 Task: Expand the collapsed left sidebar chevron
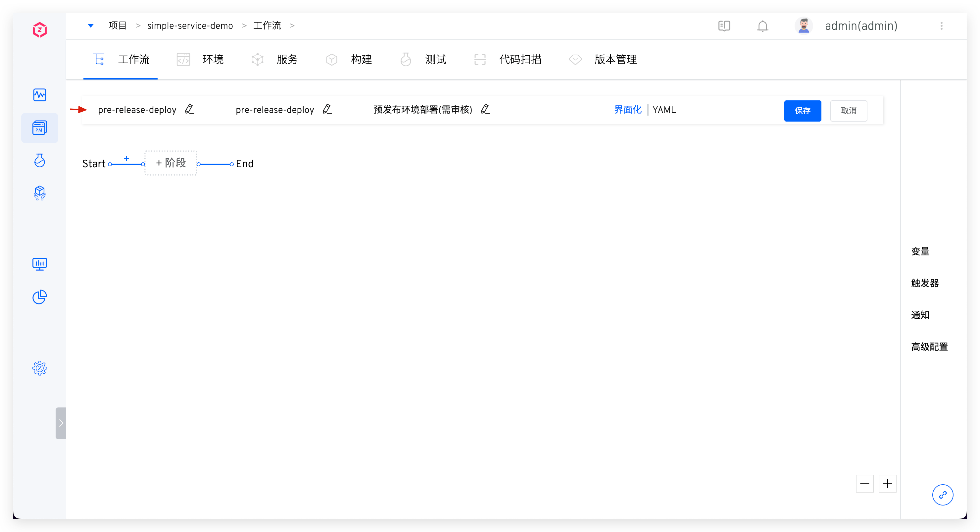click(x=61, y=423)
